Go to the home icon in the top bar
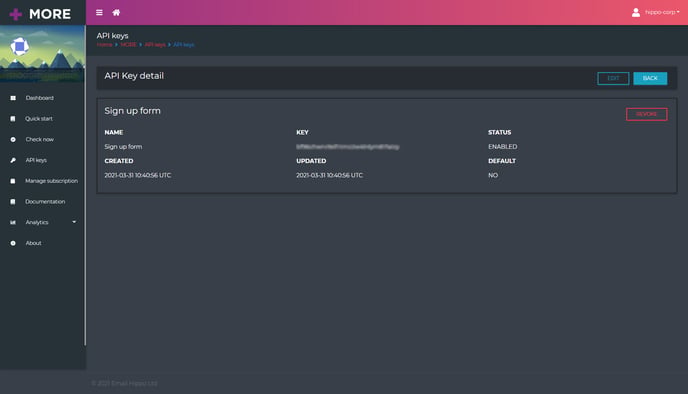The image size is (688, 394). [x=116, y=13]
